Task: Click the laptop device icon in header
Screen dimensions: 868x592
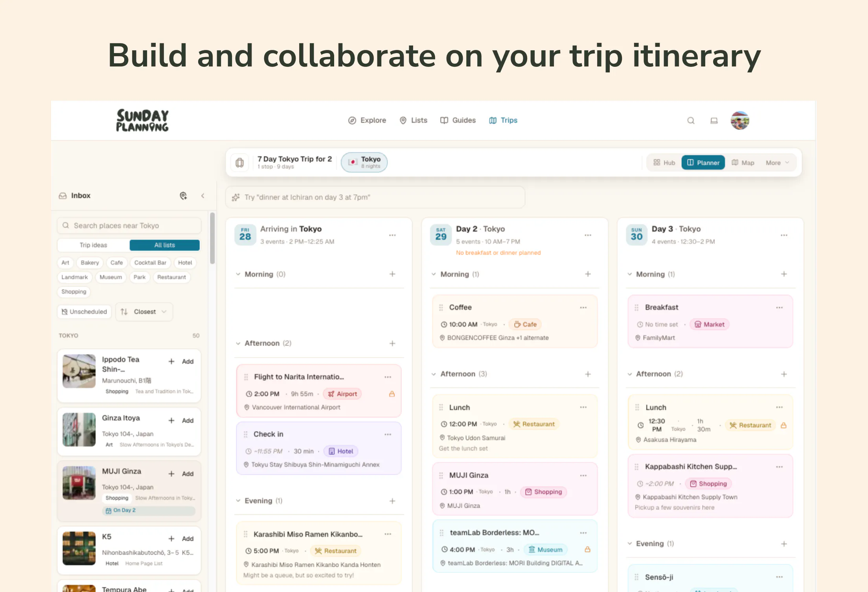Action: click(x=714, y=120)
